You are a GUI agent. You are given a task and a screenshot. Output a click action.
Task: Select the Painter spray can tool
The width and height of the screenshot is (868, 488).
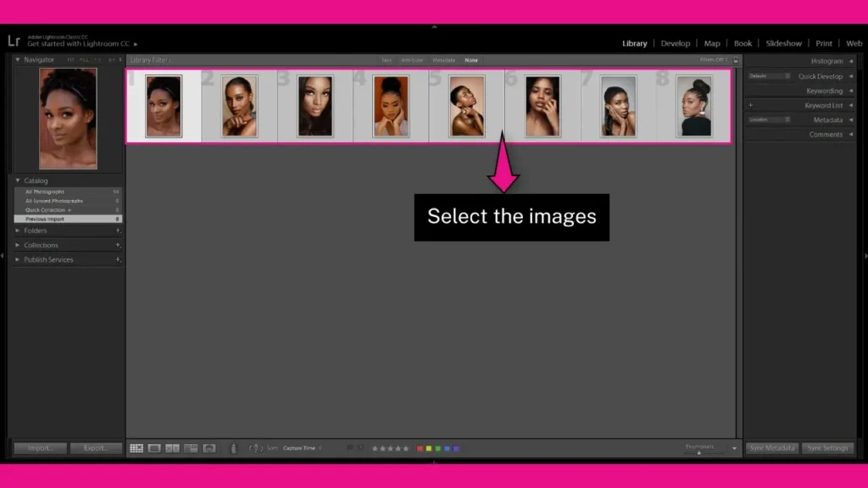(234, 448)
